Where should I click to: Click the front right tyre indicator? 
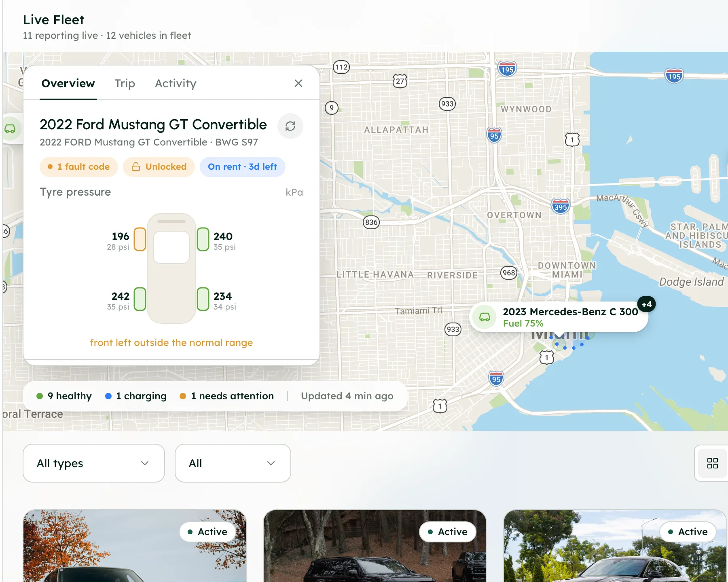point(203,239)
